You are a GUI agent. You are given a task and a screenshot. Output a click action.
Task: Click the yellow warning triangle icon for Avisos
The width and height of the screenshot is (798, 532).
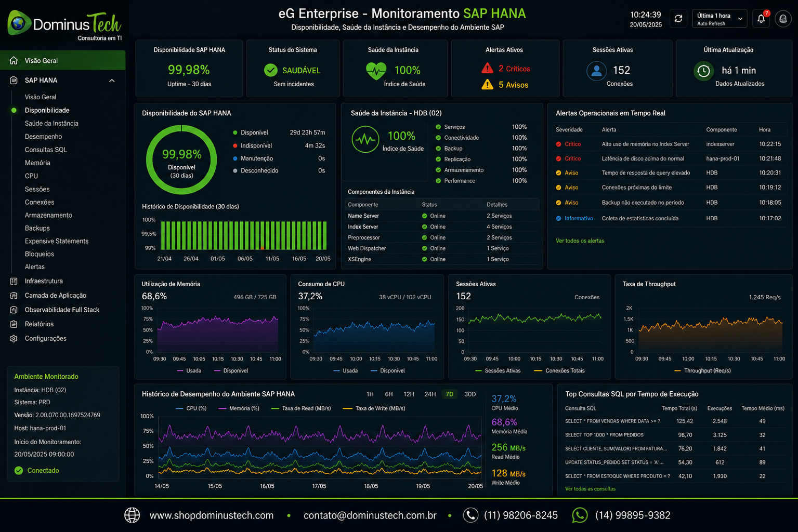click(x=487, y=84)
